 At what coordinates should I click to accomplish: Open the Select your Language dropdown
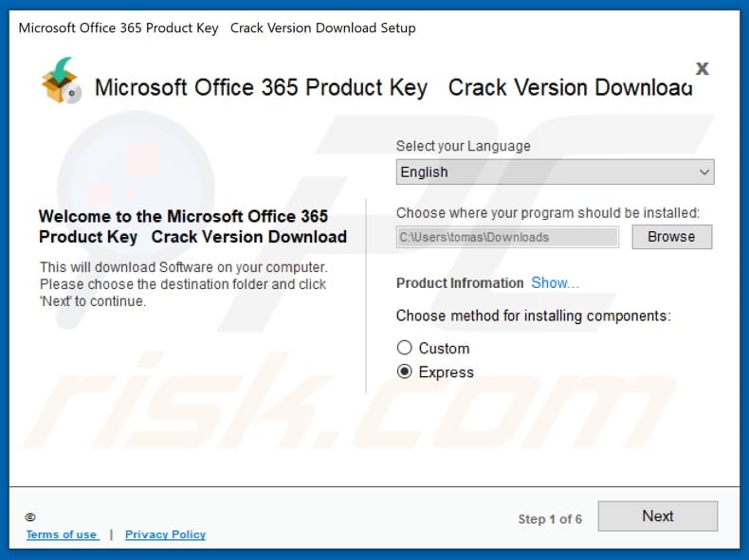(x=554, y=172)
